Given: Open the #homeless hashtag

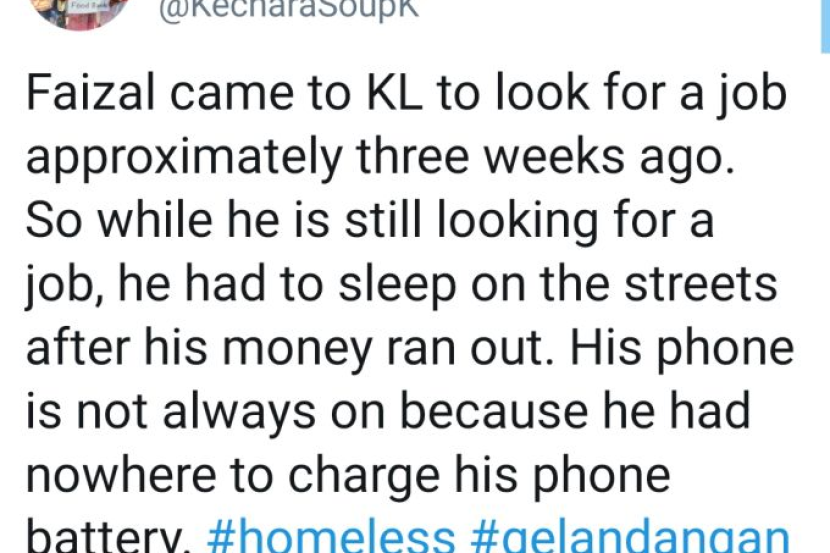Looking at the screenshot, I should click(x=330, y=536).
